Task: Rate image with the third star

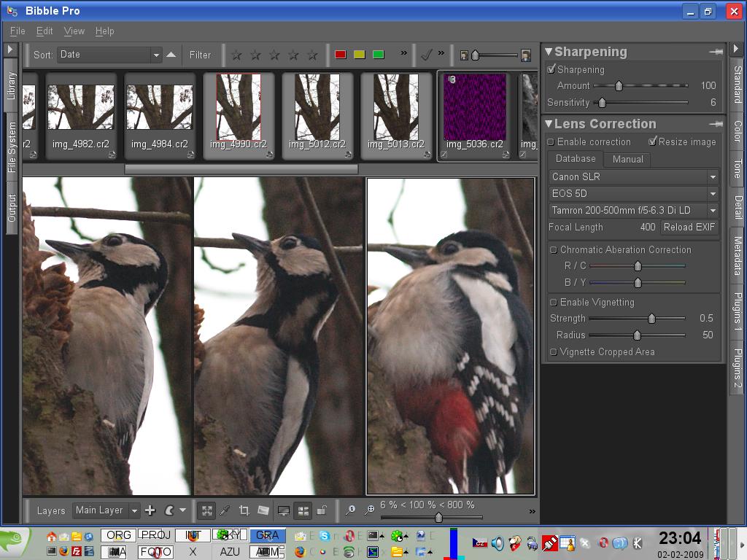Action: pos(274,55)
